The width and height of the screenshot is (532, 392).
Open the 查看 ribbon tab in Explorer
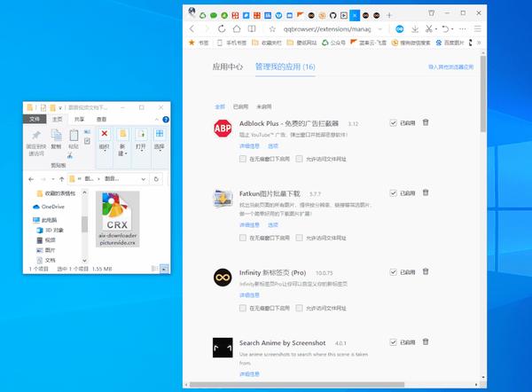[x=101, y=119]
